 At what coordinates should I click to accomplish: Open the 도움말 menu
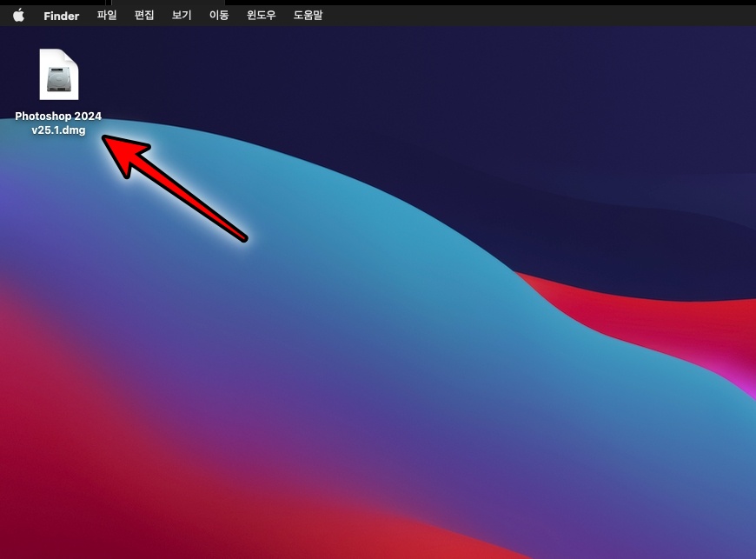(308, 16)
